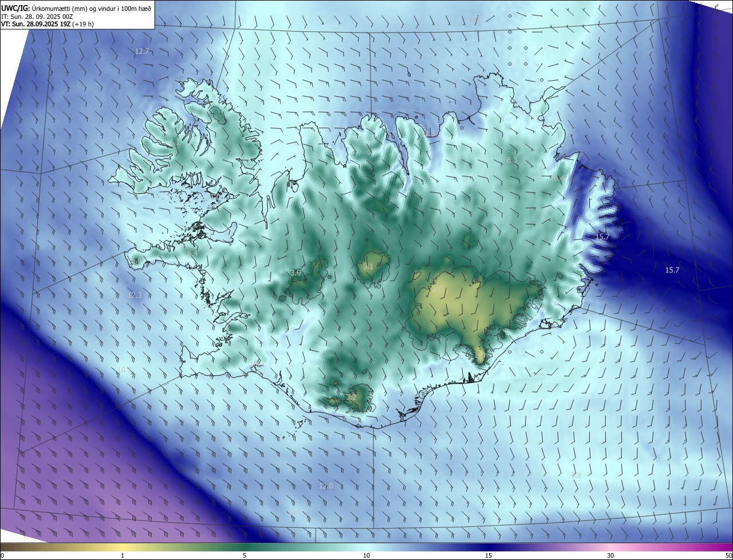Image resolution: width=733 pixels, height=560 pixels.
Task: Click the 12.7 value label on the map
Action: pos(142,51)
